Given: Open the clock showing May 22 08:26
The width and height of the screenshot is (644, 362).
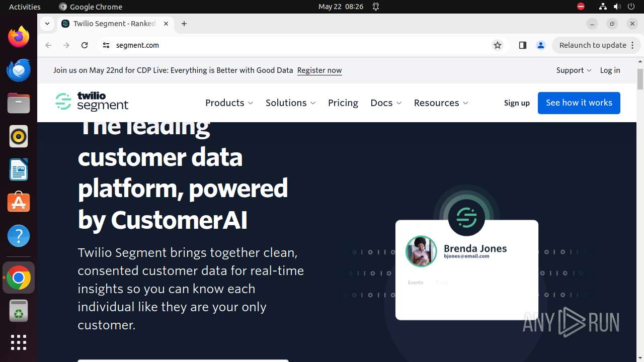Looking at the screenshot, I should [x=341, y=7].
